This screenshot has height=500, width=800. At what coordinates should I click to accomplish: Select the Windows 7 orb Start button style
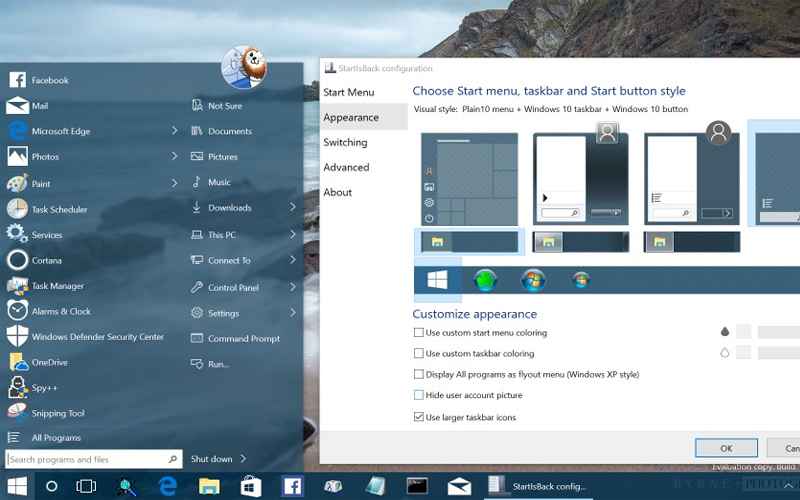[x=533, y=280]
